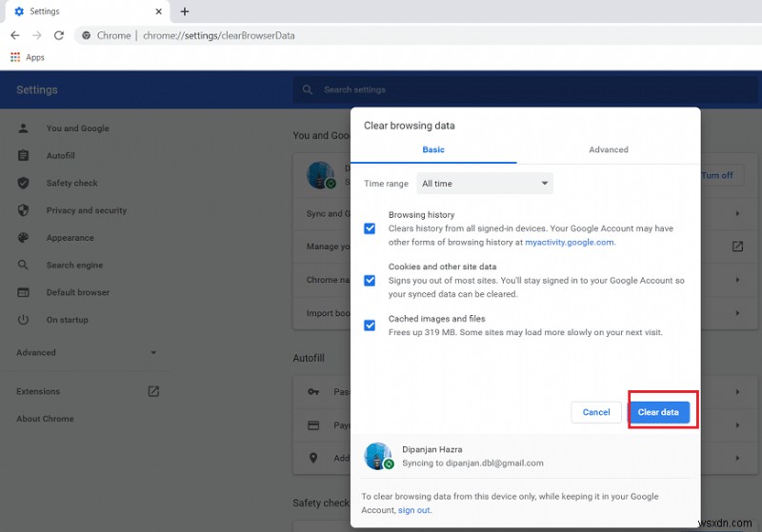This screenshot has width=762, height=532.
Task: Open the myactivity.google.com link
Action: point(569,243)
